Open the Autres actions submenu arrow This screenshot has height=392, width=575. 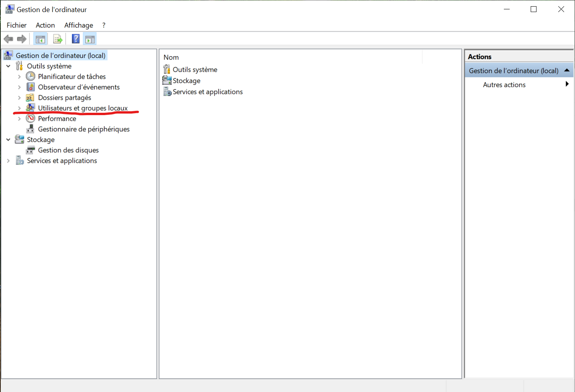pyautogui.click(x=567, y=84)
